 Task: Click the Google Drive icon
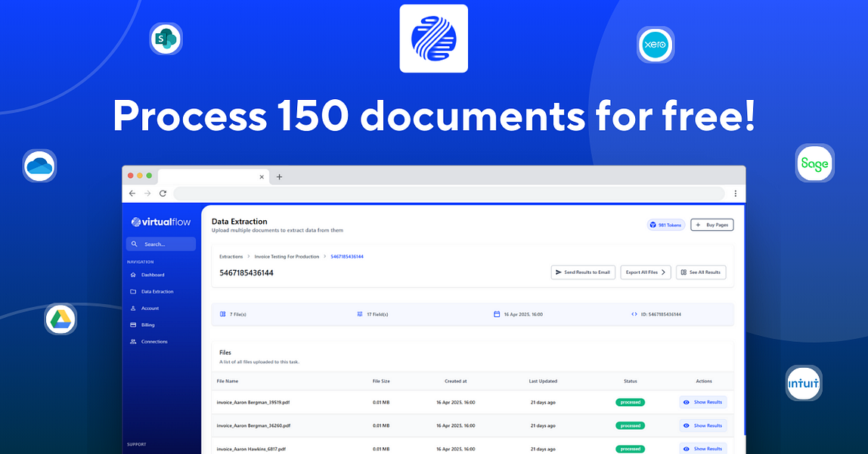coord(60,319)
